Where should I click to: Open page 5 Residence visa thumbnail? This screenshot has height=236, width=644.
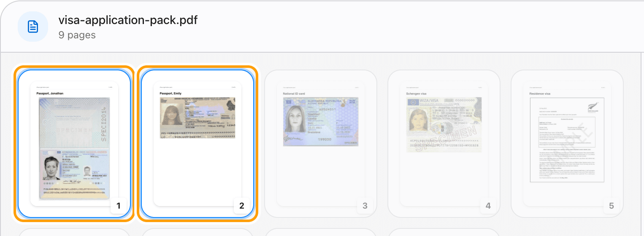point(567,143)
